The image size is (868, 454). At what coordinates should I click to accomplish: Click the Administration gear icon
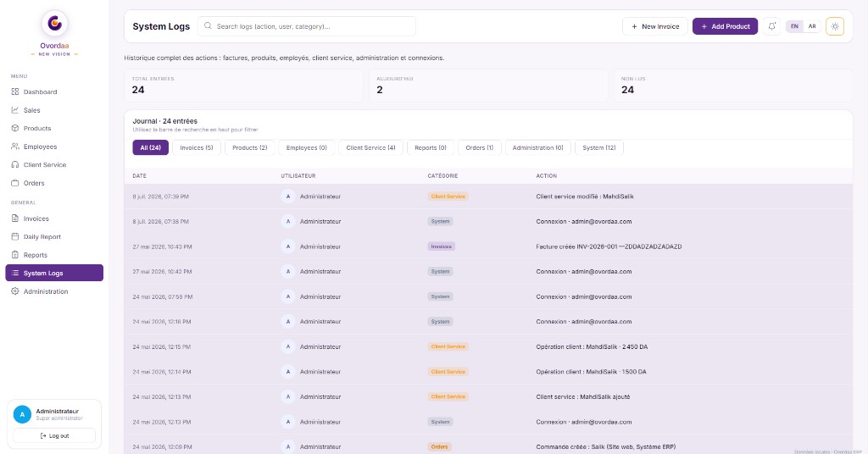click(x=15, y=291)
